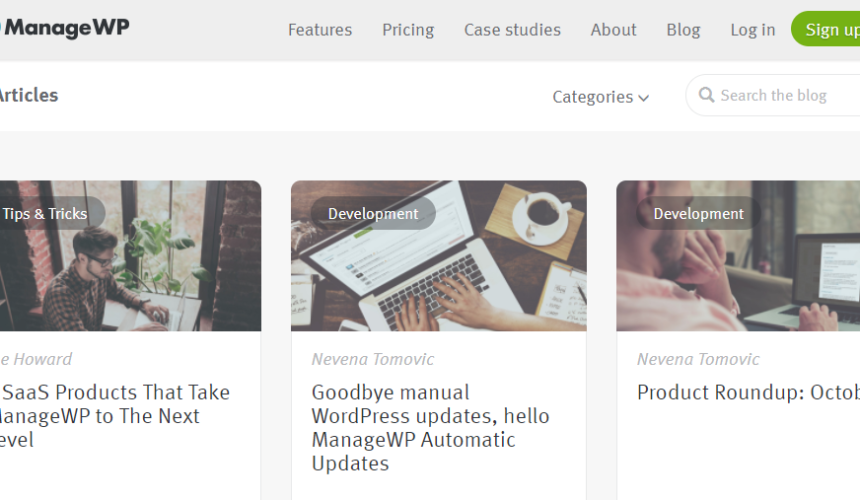Open Product Roundup: October article title
Viewport: 860px width, 500px height.
748,393
